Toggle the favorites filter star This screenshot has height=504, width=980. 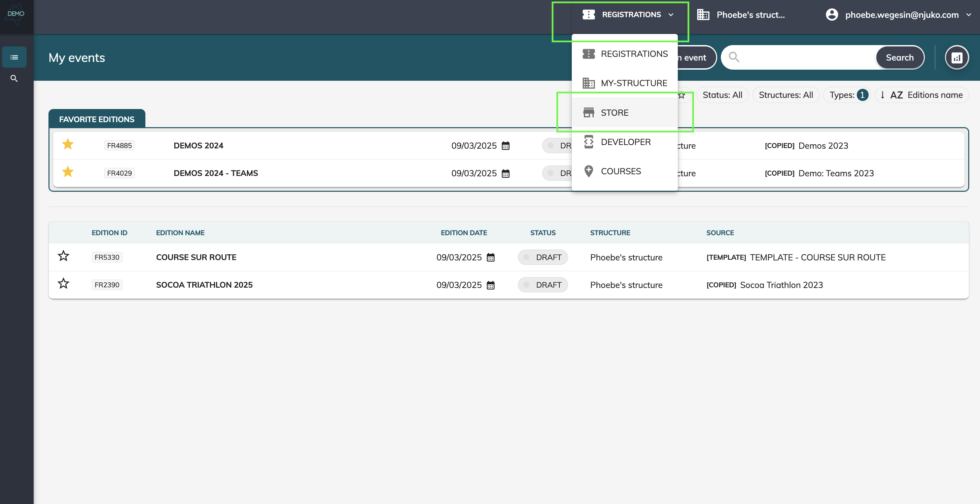(x=681, y=95)
